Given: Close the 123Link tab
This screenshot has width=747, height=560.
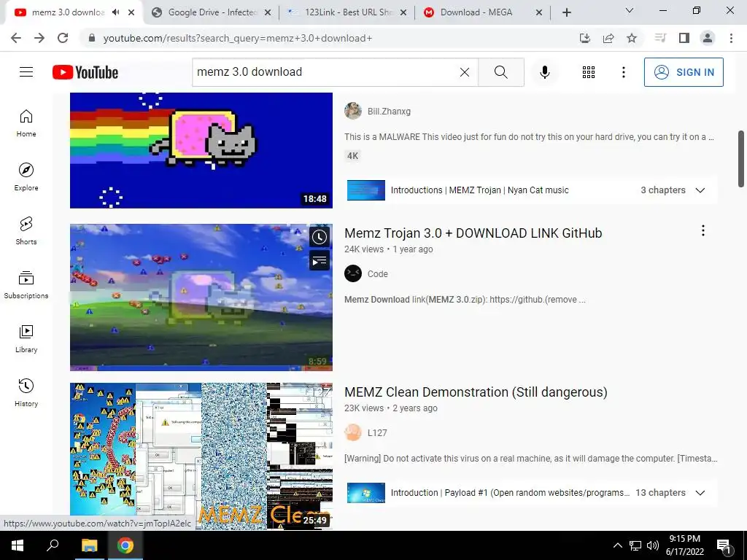Looking at the screenshot, I should click(x=403, y=13).
